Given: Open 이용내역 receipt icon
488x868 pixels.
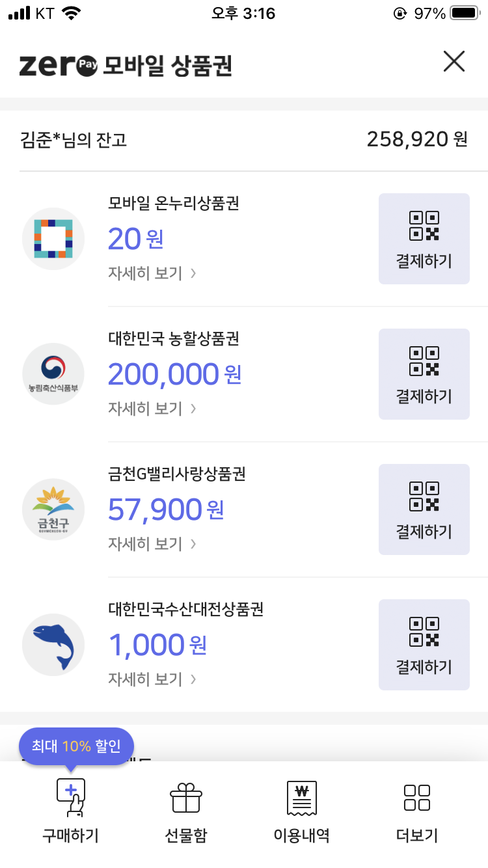Looking at the screenshot, I should [301, 798].
